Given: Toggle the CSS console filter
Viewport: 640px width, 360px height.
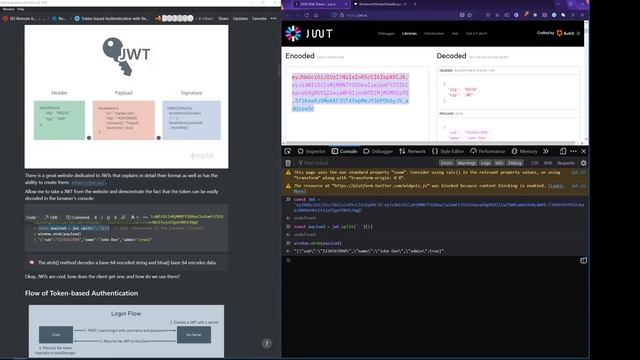Looking at the screenshot, I should pos(534,163).
